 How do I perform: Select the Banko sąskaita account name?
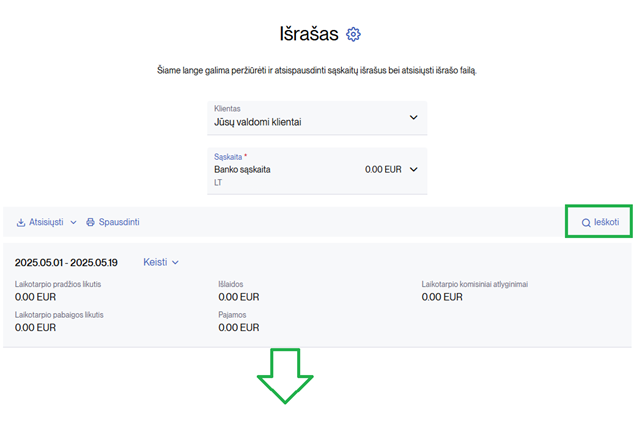(242, 169)
